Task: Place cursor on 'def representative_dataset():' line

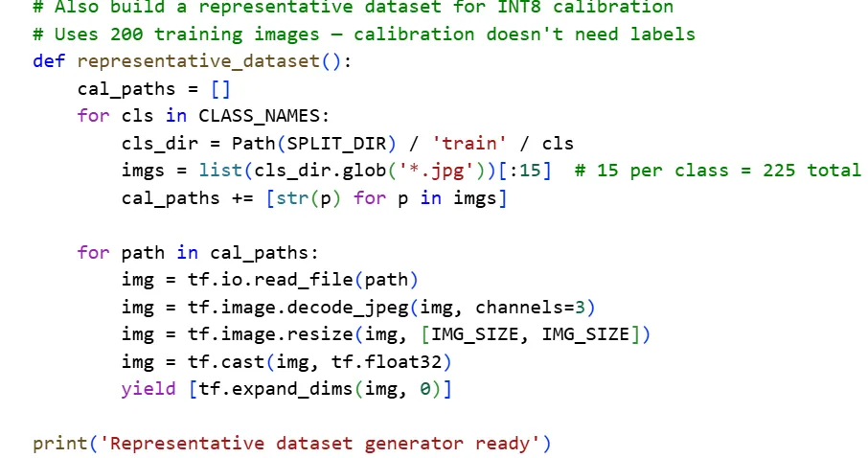Action: click(x=192, y=61)
